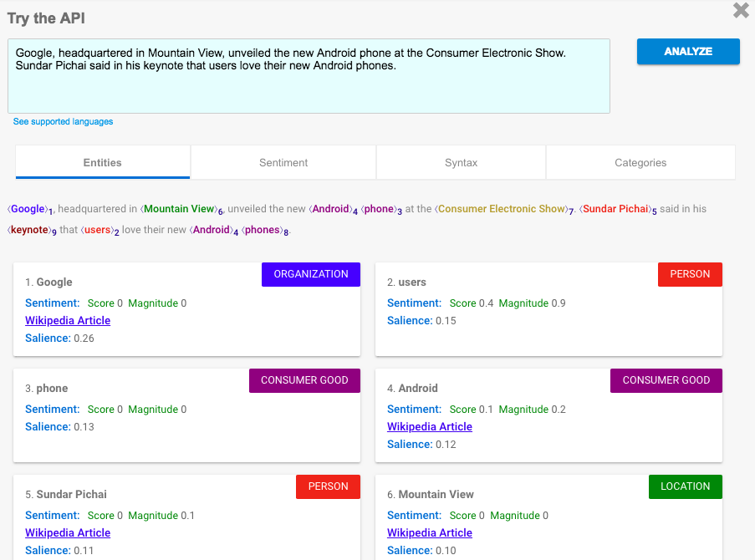
Task: Open Sundar Pichai's Wikipedia Article link
Action: point(68,532)
